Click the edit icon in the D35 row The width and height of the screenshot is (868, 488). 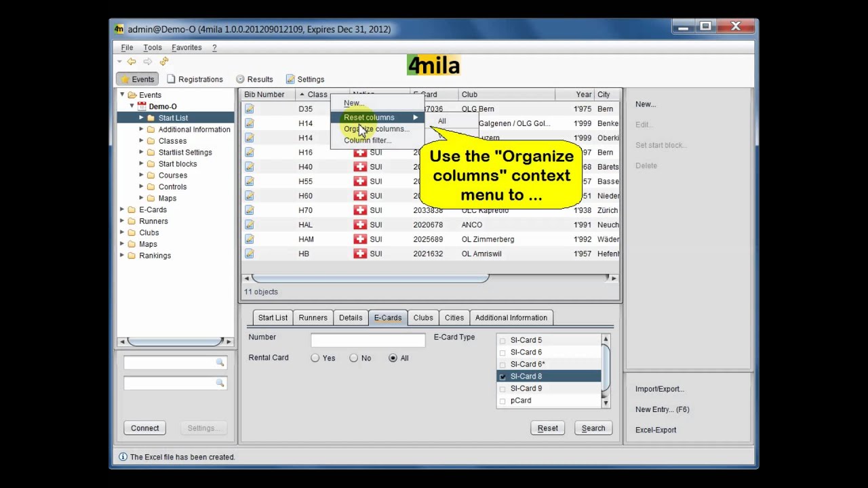[250, 109]
